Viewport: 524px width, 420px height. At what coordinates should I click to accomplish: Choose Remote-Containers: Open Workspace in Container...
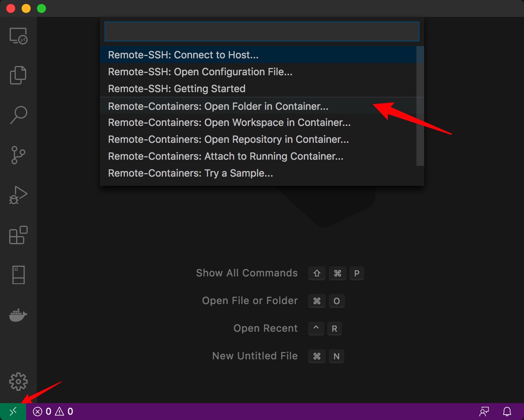[258, 122]
